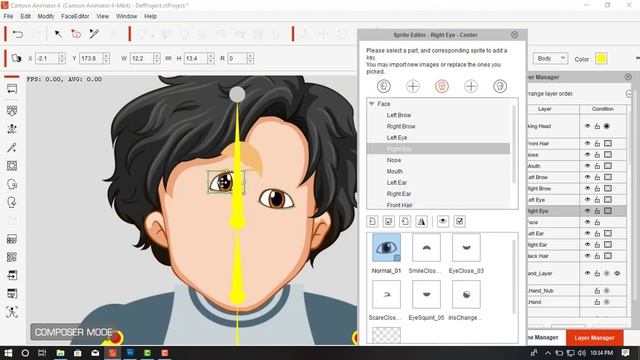This screenshot has width=640, height=360.
Task: Click the head profile icon in left sidebar
Action: click(12, 202)
